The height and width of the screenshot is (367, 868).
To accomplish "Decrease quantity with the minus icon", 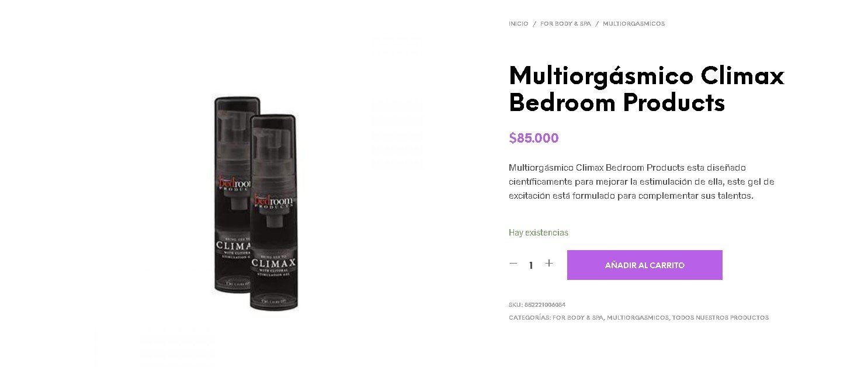I will (x=513, y=264).
